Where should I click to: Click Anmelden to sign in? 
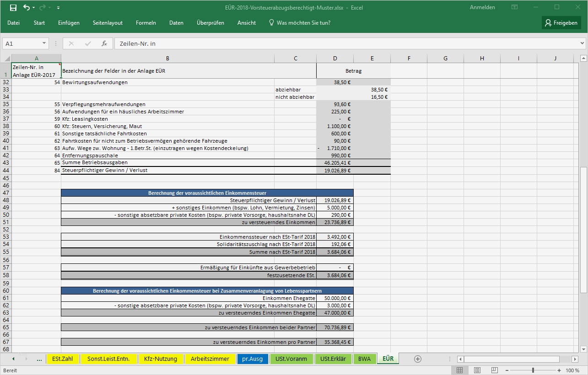tap(482, 7)
